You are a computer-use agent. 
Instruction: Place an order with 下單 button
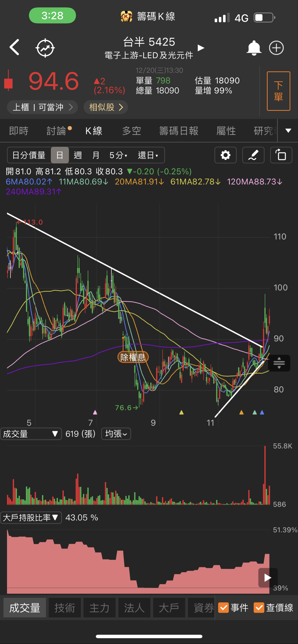278,91
